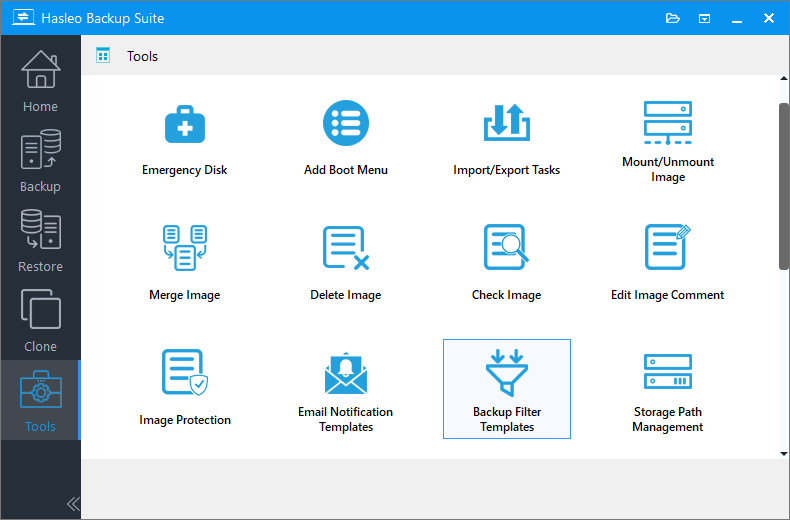Open Mount/Unmount Image tool

668,140
